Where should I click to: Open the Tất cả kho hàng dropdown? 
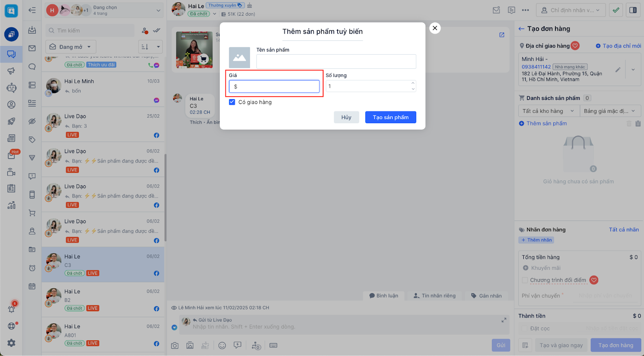point(549,111)
